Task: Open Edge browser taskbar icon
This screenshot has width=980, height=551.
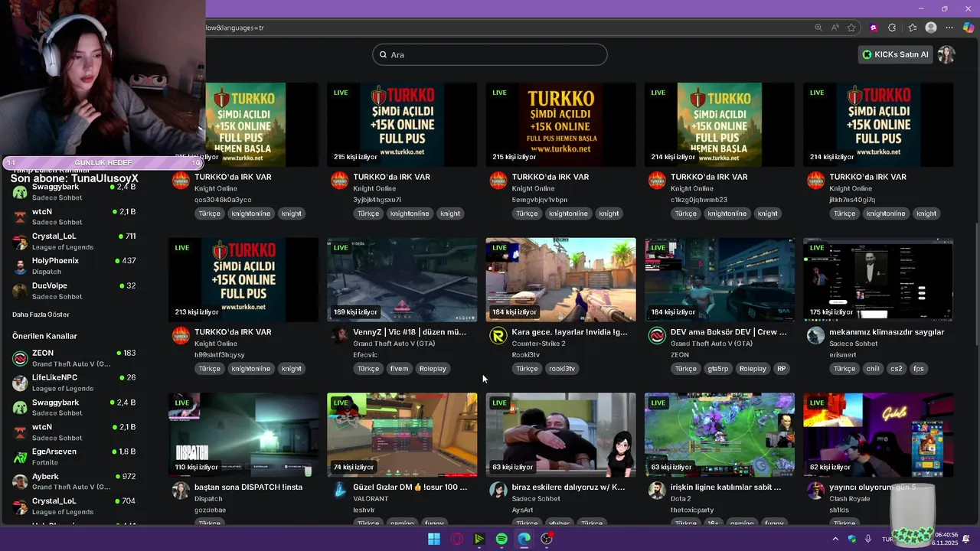Action: (524, 539)
